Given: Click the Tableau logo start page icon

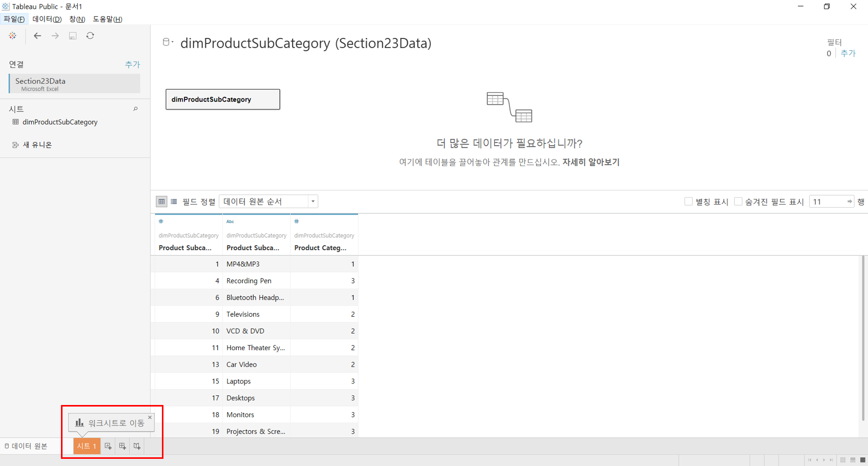Looking at the screenshot, I should click(x=12, y=36).
